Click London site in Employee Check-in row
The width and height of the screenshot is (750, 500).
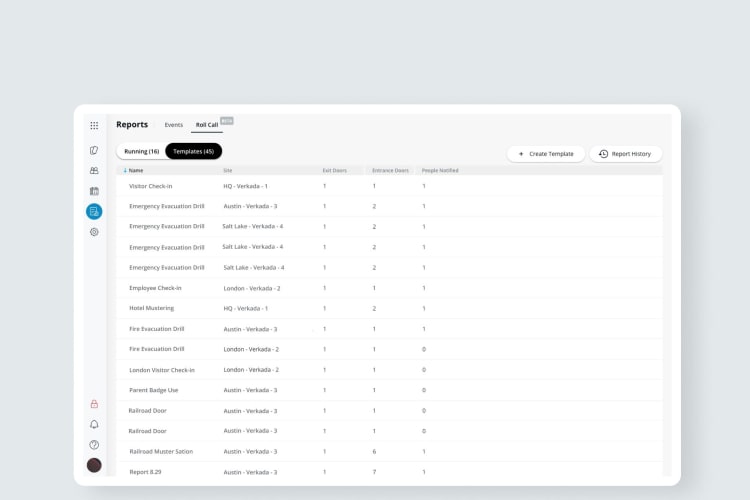pyautogui.click(x=252, y=289)
